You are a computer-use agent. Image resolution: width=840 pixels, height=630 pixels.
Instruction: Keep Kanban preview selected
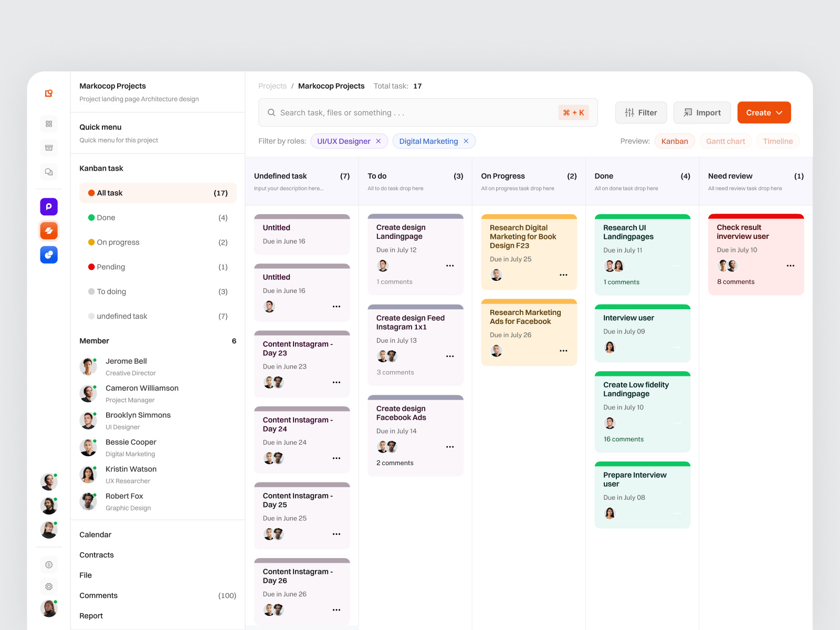(x=674, y=141)
